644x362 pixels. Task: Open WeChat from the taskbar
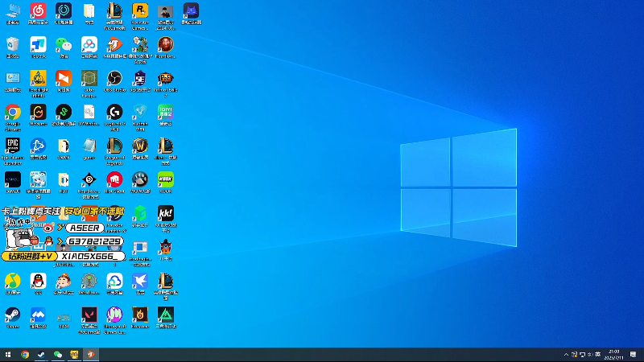click(58, 355)
